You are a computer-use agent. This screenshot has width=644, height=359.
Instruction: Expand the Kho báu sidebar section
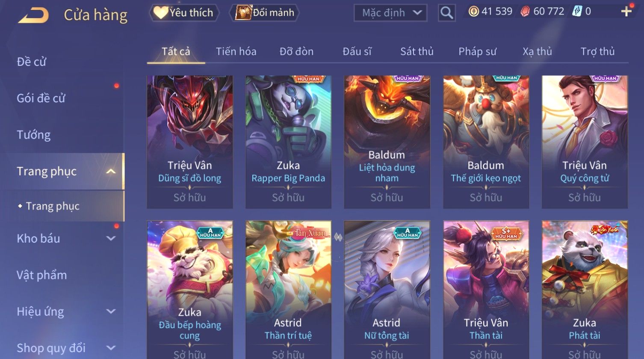(x=111, y=238)
